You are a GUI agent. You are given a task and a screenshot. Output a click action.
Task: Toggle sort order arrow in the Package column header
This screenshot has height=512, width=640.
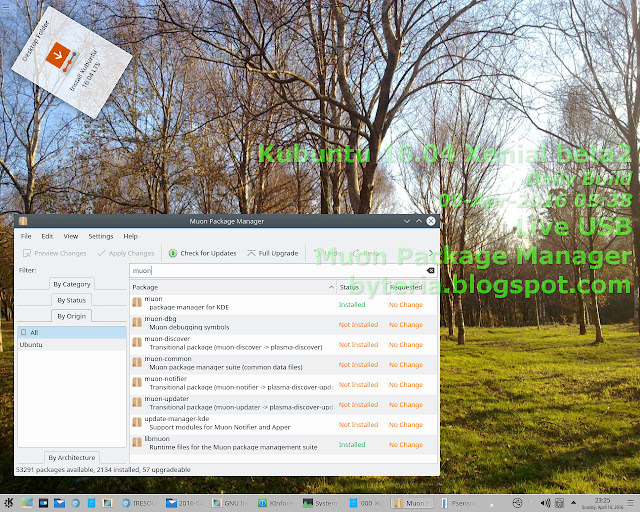[x=331, y=287]
